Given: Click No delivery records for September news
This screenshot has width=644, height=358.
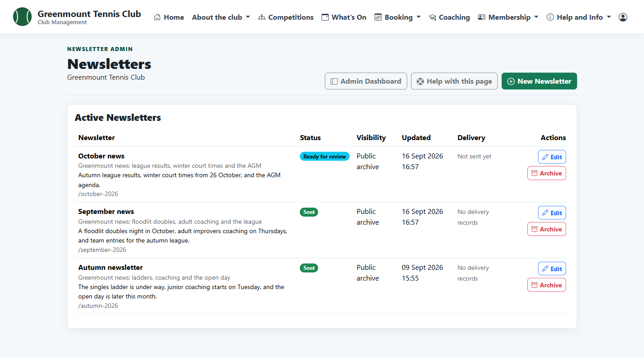Looking at the screenshot, I should pyautogui.click(x=473, y=217).
